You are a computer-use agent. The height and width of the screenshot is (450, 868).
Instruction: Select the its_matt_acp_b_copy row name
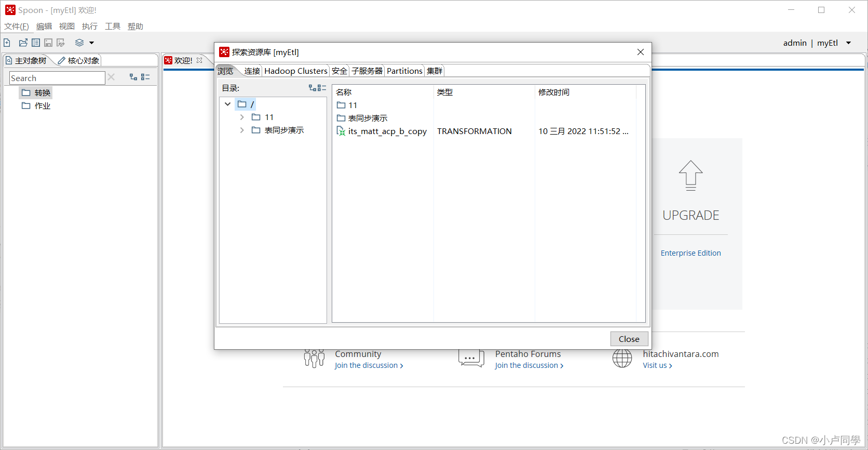[x=387, y=131]
